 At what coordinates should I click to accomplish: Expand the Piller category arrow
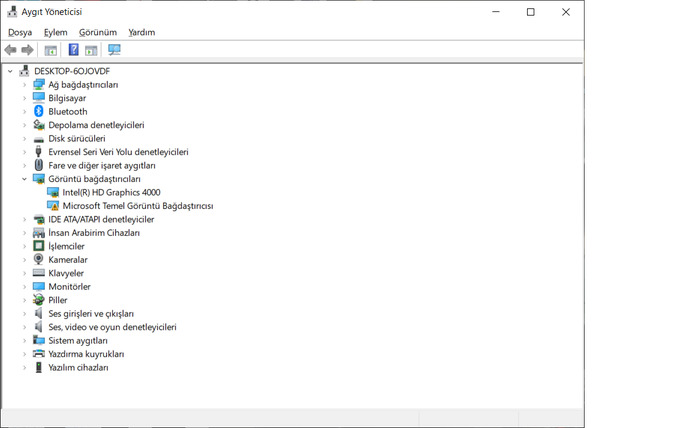25,300
